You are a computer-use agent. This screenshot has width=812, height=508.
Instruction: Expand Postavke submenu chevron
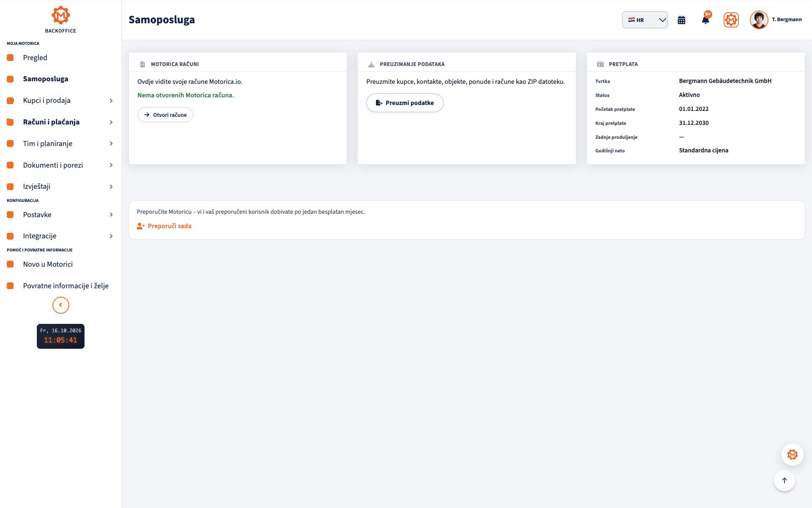click(111, 215)
